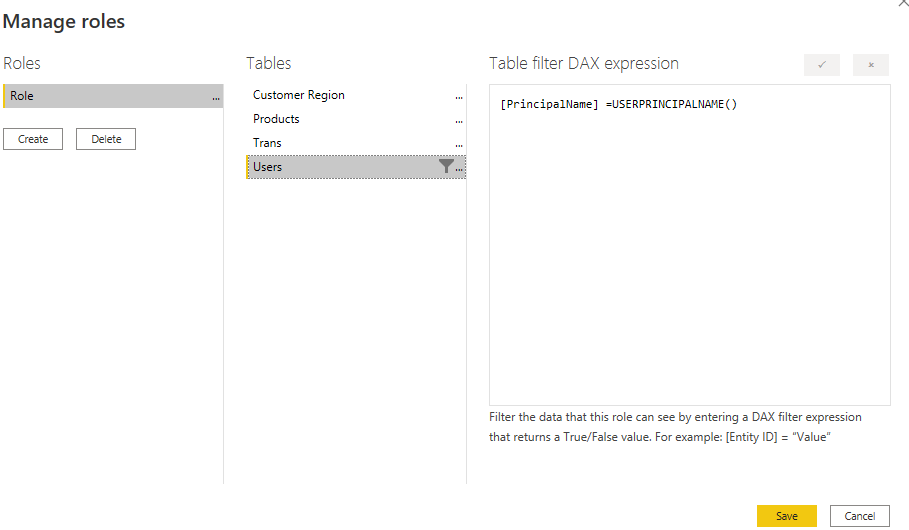909x530 pixels.
Task: Select the Role entry in Roles list
Action: (x=113, y=96)
